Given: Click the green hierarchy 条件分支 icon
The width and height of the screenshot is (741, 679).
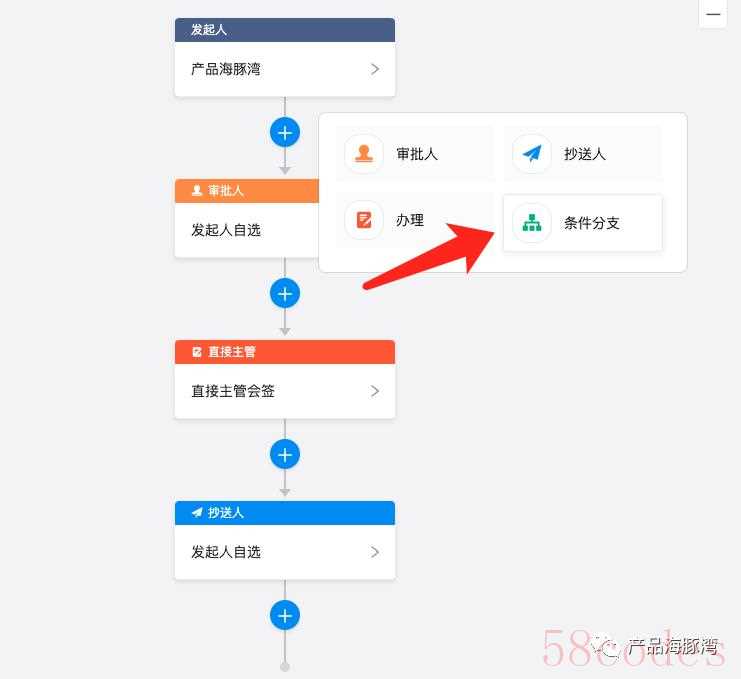Looking at the screenshot, I should click(x=532, y=223).
